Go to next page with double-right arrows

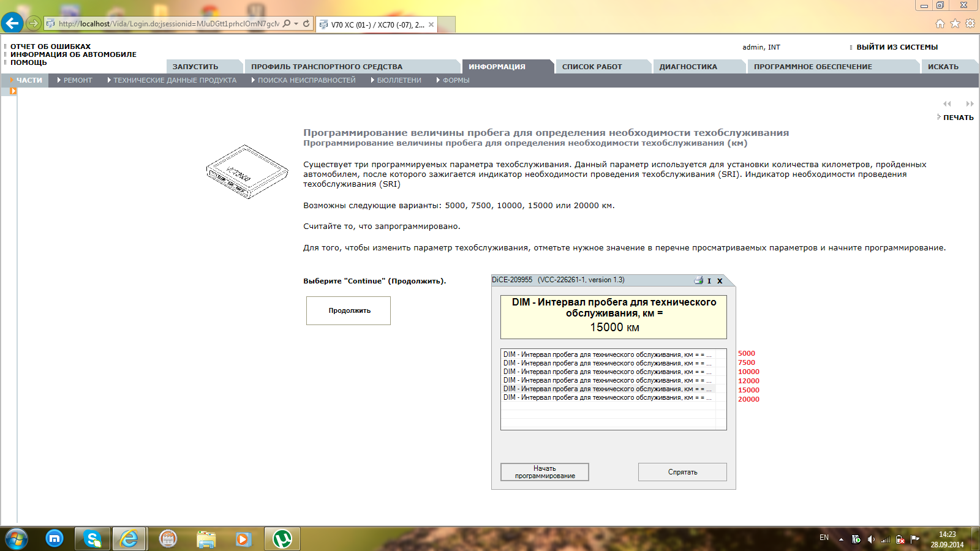[970, 104]
